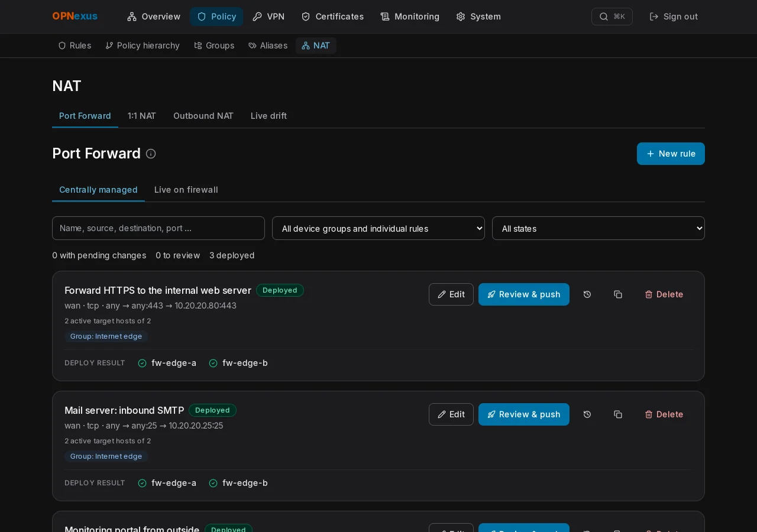757x532 pixels.
Task: Delete the Forward HTTPS rule
Action: (x=664, y=294)
